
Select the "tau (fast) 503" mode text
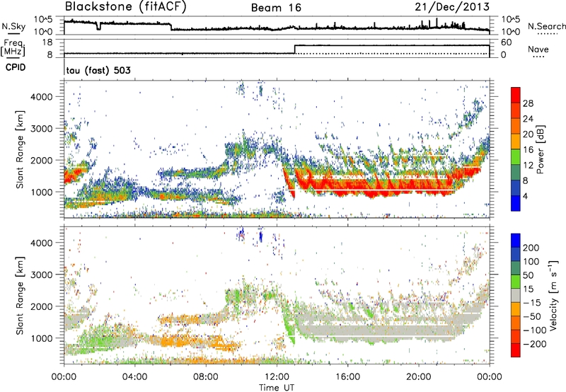click(98, 70)
